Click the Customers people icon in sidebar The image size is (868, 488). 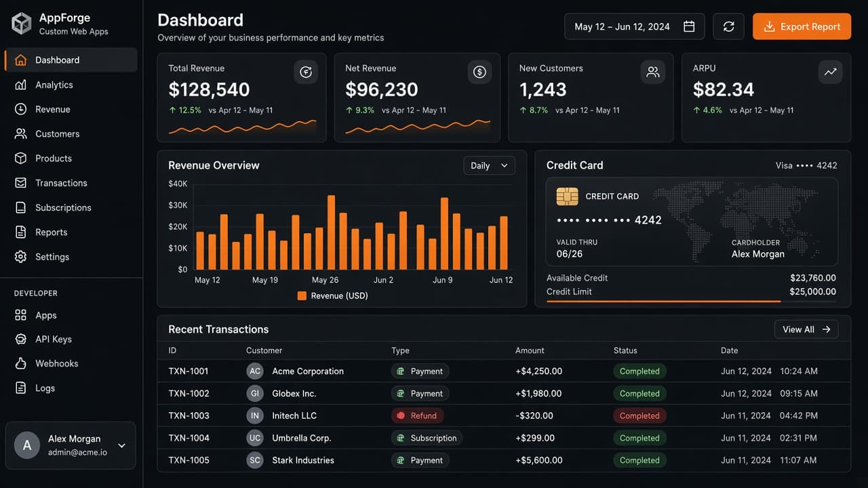point(21,134)
